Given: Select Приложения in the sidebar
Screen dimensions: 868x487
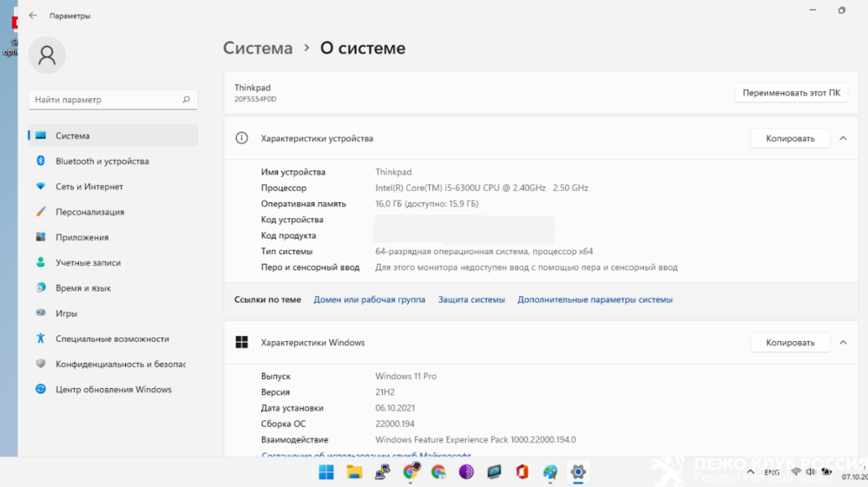Looking at the screenshot, I should [x=82, y=237].
